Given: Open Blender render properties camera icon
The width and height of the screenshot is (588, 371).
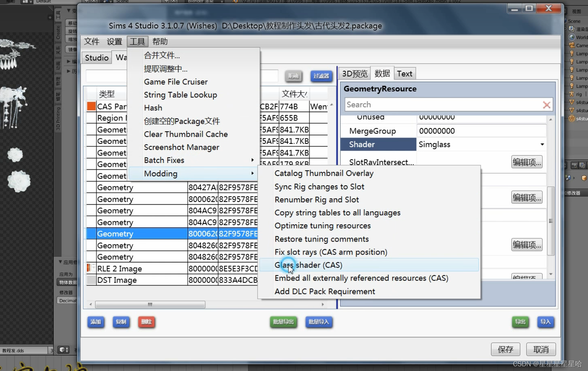Looking at the screenshot, I should coord(574,165).
